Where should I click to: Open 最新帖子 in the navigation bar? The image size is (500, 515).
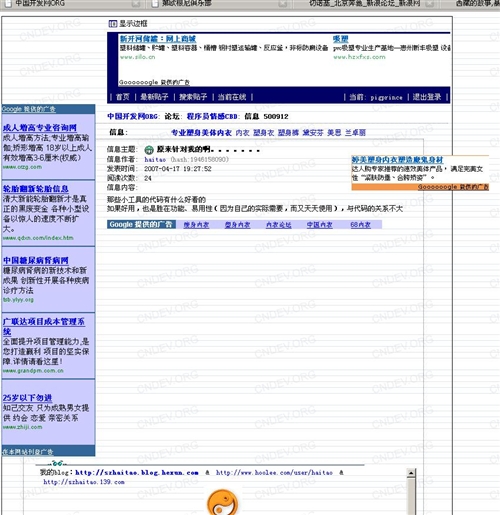click(154, 97)
